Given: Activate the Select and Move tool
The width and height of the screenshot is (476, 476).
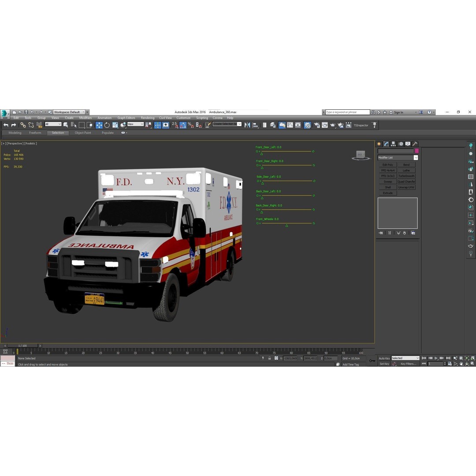Looking at the screenshot, I should click(x=99, y=125).
